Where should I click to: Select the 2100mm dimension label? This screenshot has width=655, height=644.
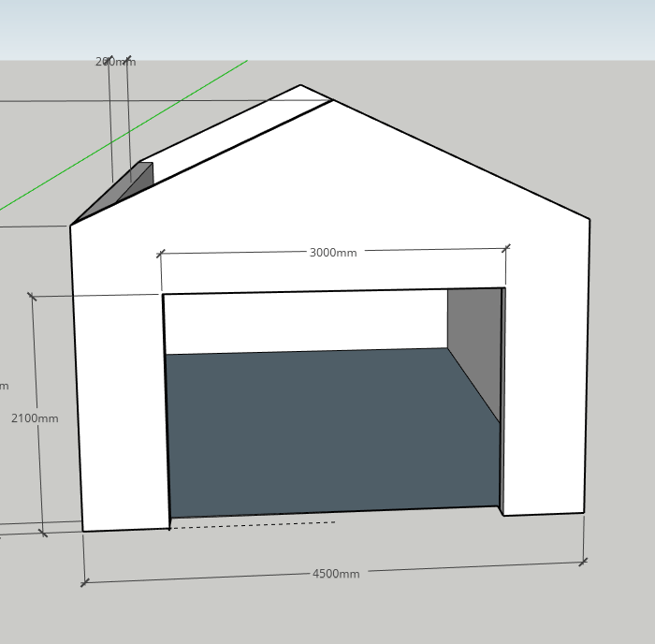click(35, 418)
